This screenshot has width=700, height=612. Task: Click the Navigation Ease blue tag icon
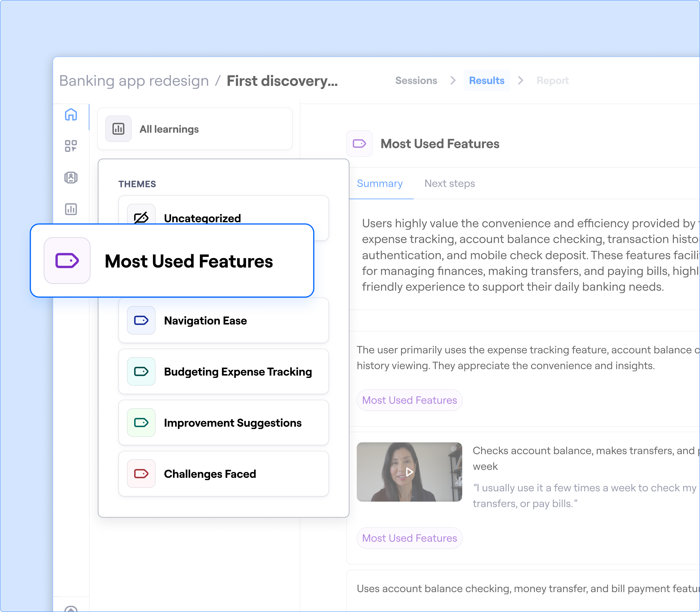(x=141, y=320)
